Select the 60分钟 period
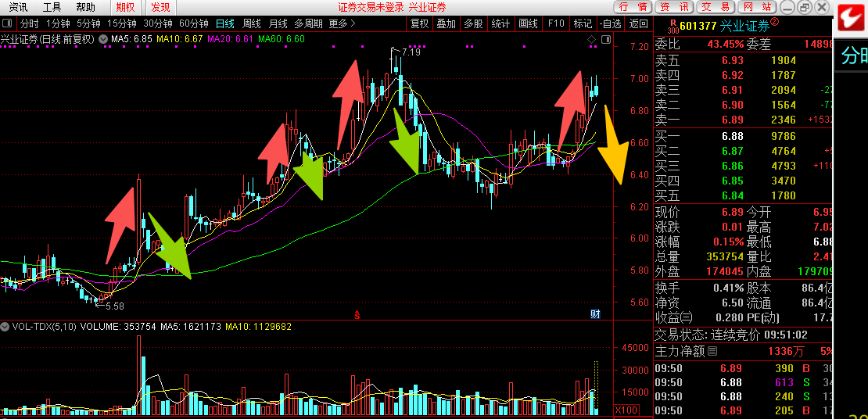The height and width of the screenshot is (419, 868). click(194, 23)
